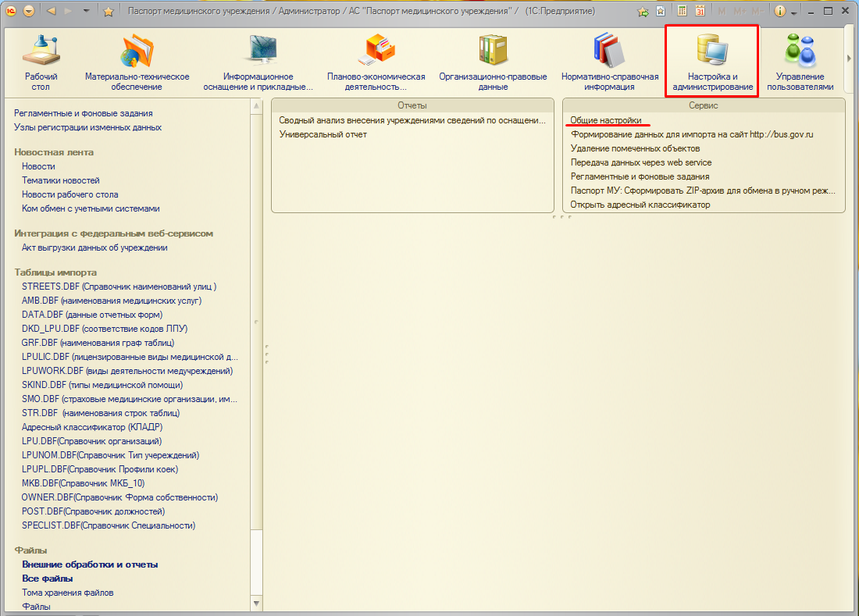Click Удаление помеченных объектов
Image resolution: width=859 pixels, height=616 pixels.
[635, 148]
